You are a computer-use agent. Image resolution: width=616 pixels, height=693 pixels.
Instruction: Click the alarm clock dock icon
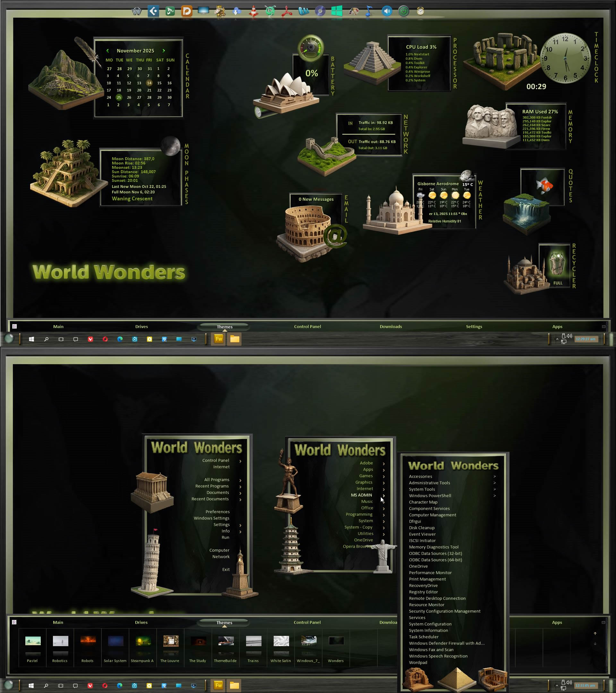click(420, 11)
